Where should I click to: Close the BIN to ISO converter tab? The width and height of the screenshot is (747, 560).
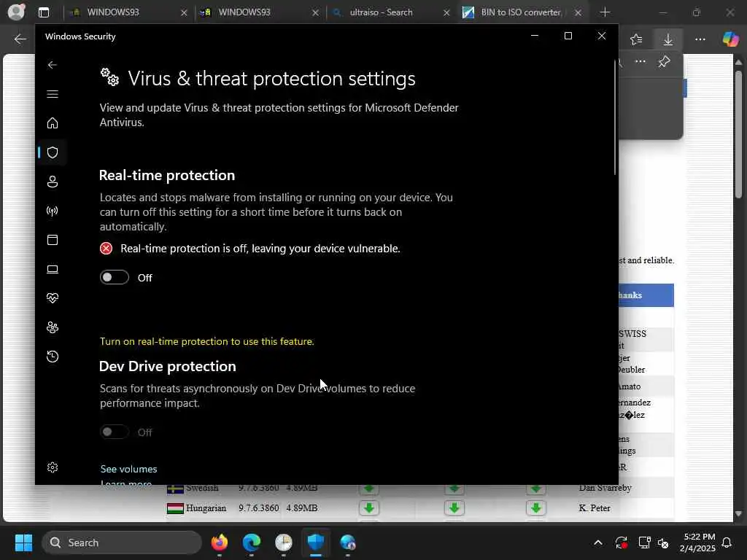[x=578, y=13]
